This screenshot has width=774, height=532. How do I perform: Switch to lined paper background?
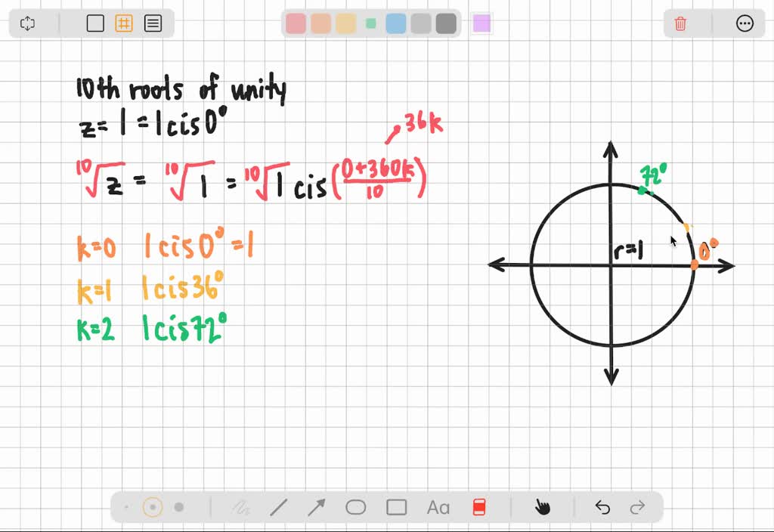pyautogui.click(x=153, y=23)
